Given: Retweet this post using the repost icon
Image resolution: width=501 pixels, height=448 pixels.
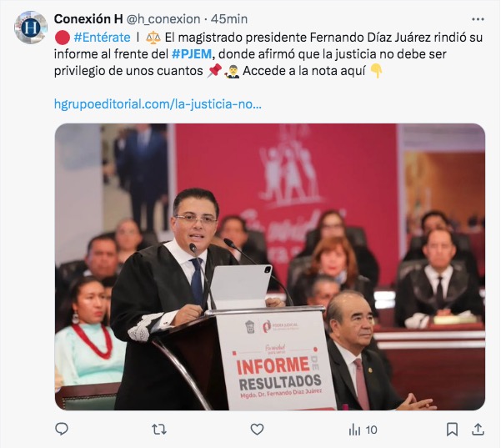Looking at the screenshot, I should [x=159, y=429].
